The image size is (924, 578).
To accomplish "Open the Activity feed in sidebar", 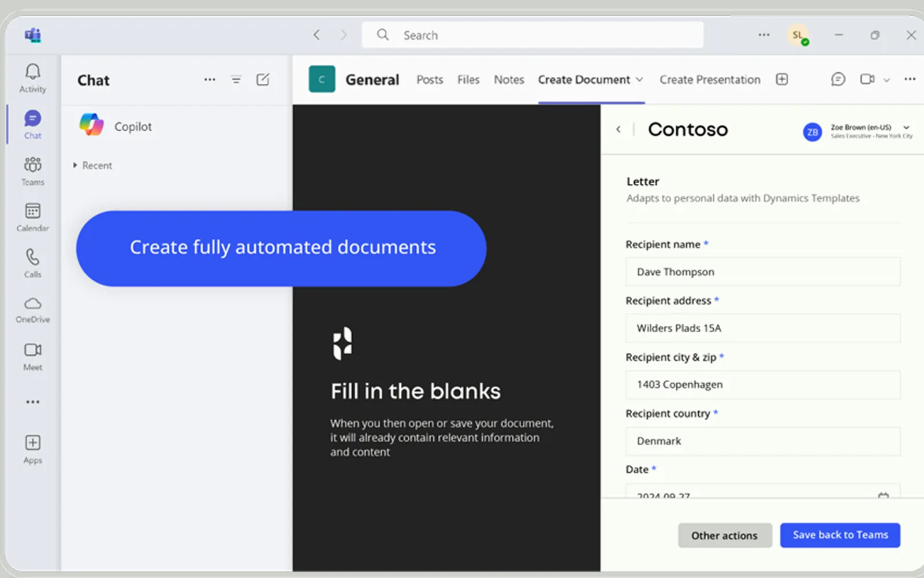I will pos(33,78).
